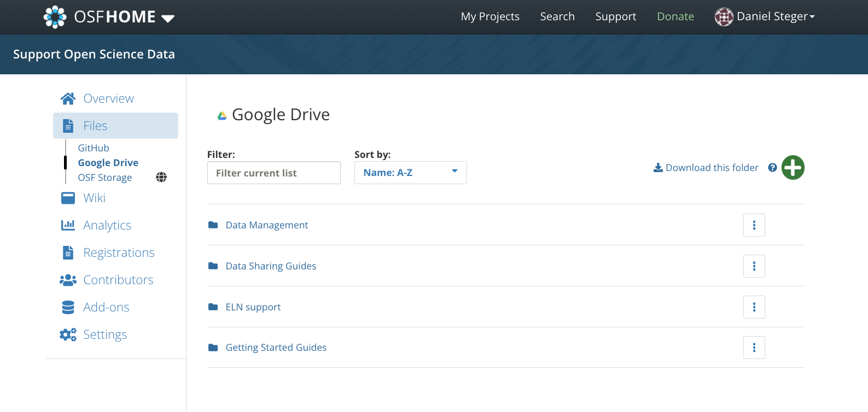Open the OSF HOME dropdown arrow
The width and height of the screenshot is (868, 412).
click(x=168, y=19)
